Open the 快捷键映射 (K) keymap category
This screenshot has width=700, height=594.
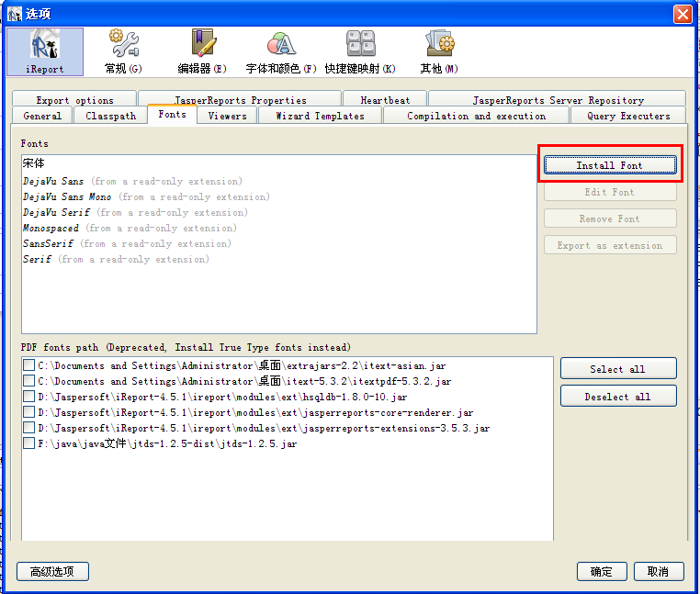(x=360, y=51)
